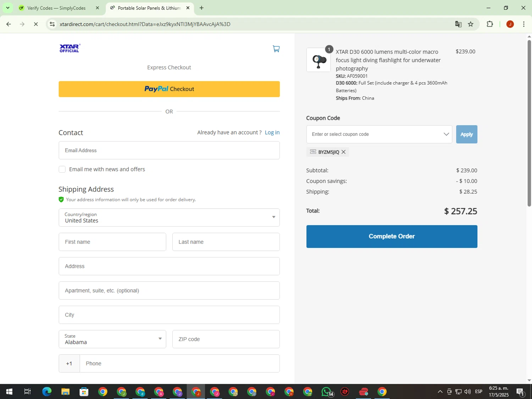Screen dimensions: 532x399
Task: Click the PayPal Checkout button
Action: 169,89
